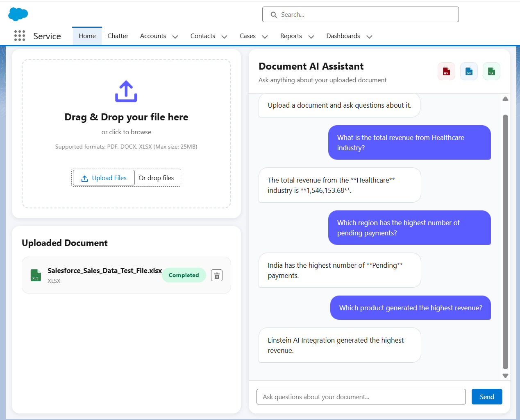Viewport: 520px width, 420px height.
Task: Click the Supported formats note
Action: 126,147
